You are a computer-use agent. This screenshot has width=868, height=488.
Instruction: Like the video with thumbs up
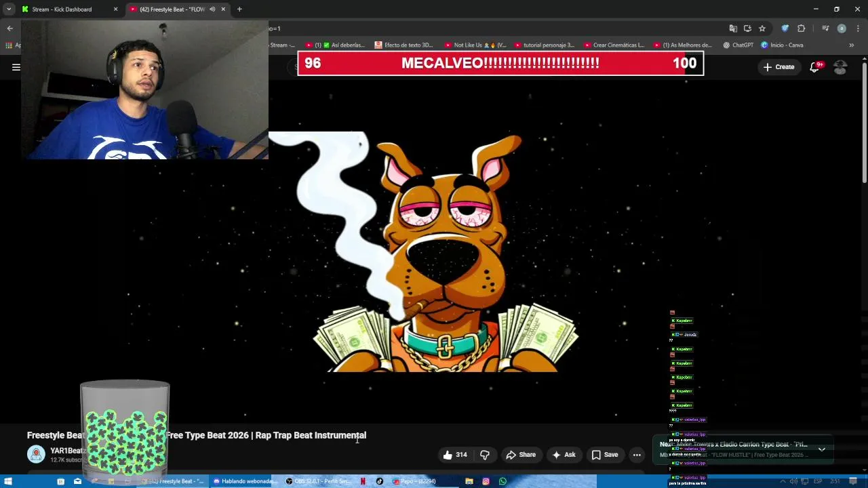455,455
